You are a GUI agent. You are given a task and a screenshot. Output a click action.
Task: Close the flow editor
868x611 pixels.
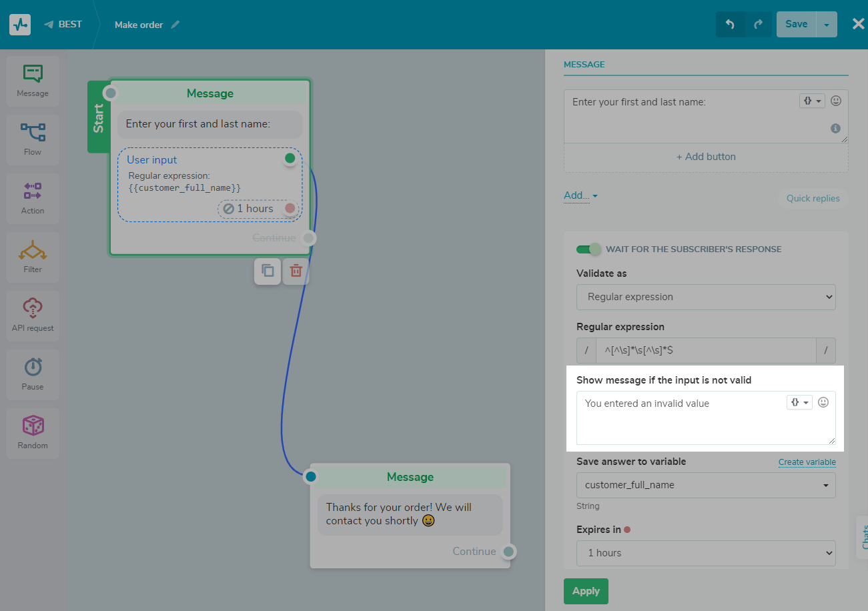pos(858,24)
